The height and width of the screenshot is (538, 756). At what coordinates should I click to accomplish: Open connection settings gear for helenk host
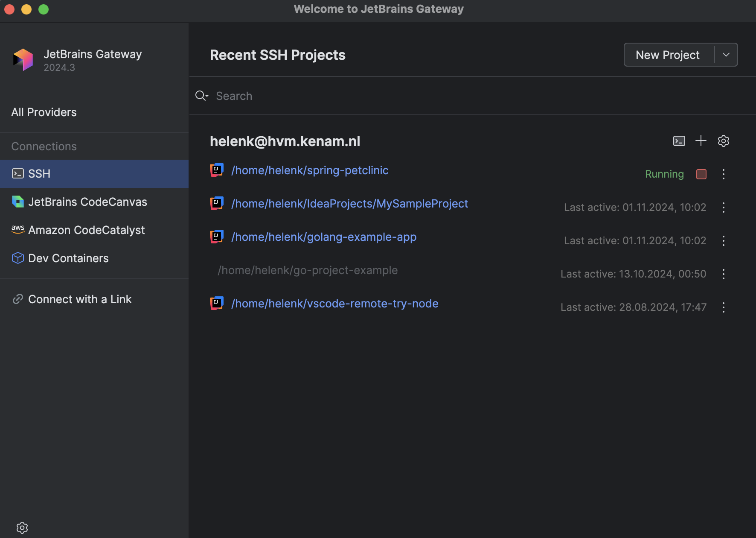[724, 141]
